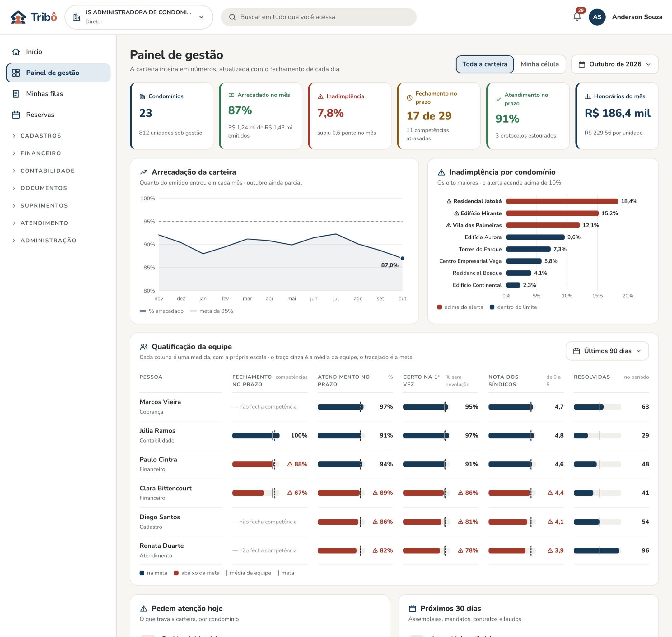Click the Tribô house logo
672x637 pixels.
18,17
